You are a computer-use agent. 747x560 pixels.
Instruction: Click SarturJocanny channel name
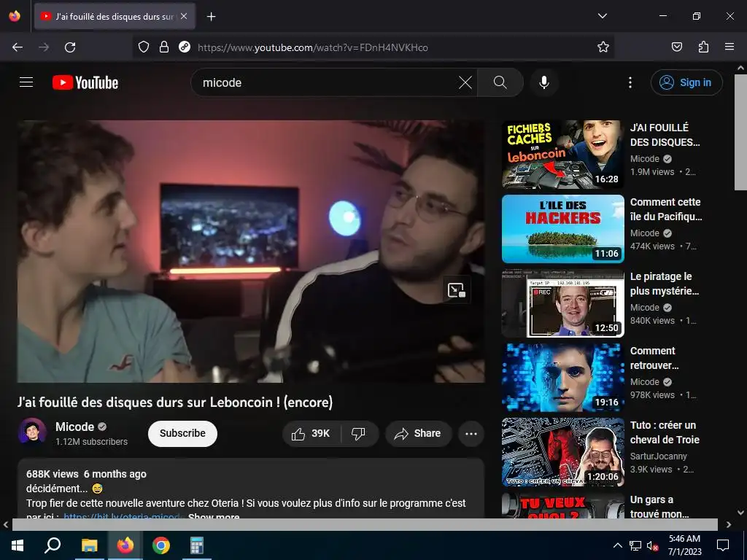point(659,456)
